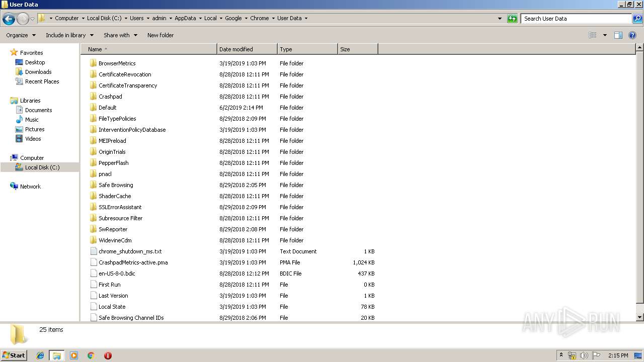Open Videos library
This screenshot has width=644, height=362.
tap(33, 139)
